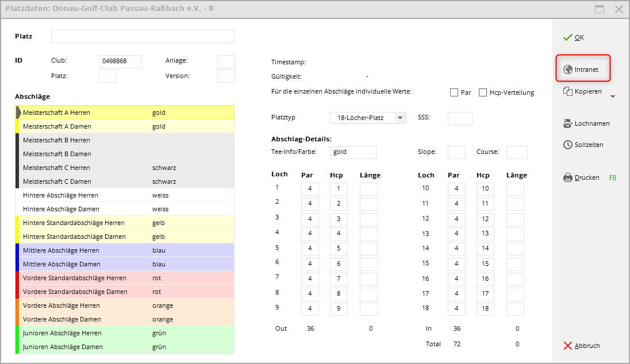Click the yellow color bar of Hintere Standardabschläge Herren
The height and width of the screenshot is (364, 630).
tap(17, 223)
